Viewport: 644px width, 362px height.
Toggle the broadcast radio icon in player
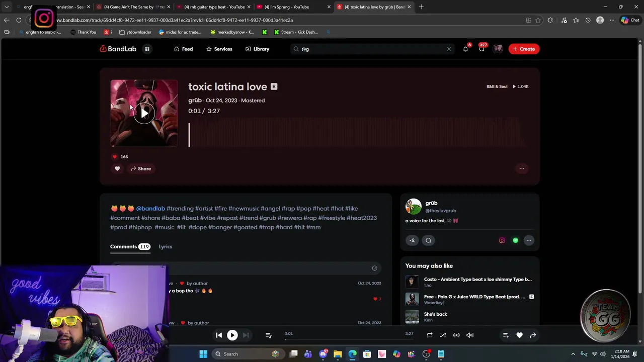coord(456,335)
